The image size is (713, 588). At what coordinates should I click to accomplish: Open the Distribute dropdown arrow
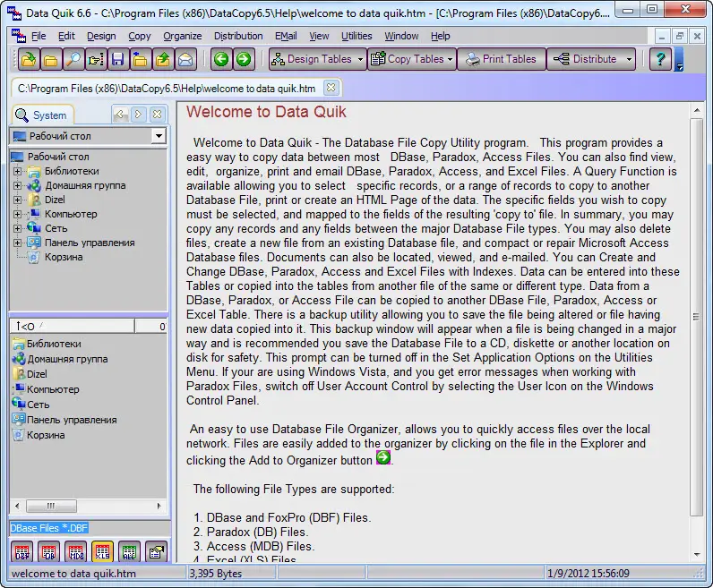click(x=629, y=59)
